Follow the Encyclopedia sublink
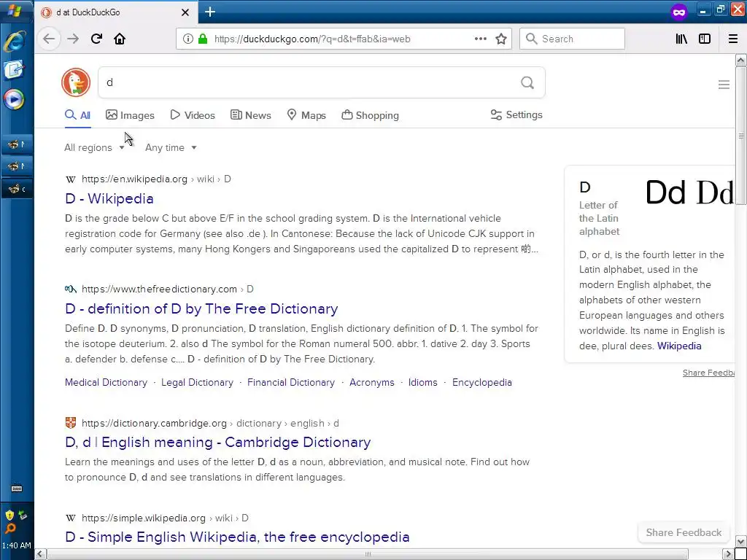 (482, 382)
